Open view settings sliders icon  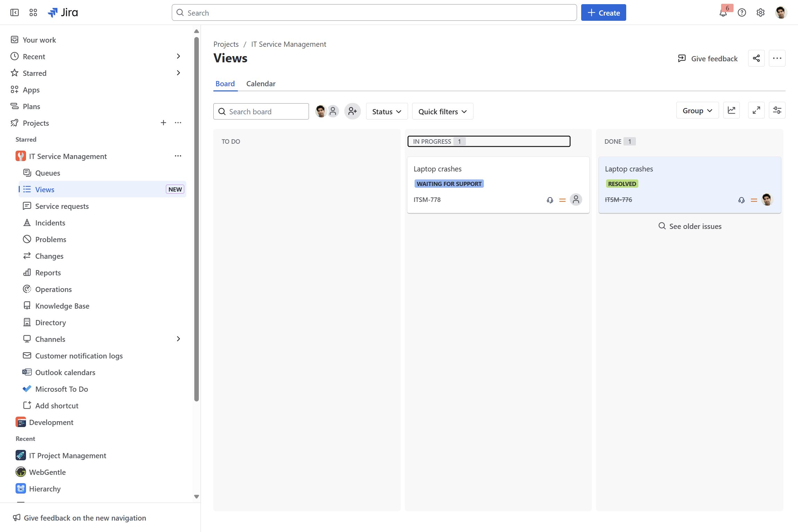tap(777, 110)
